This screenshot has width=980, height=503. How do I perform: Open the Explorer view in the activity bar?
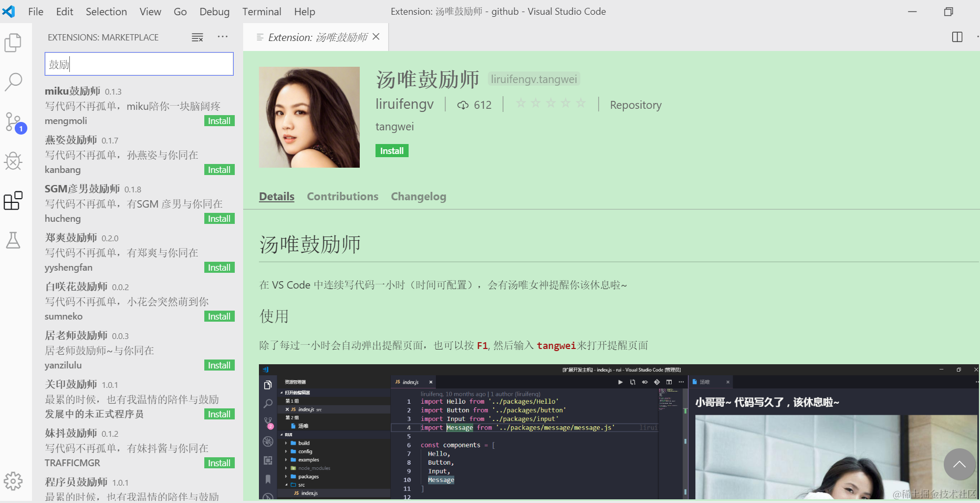tap(13, 43)
